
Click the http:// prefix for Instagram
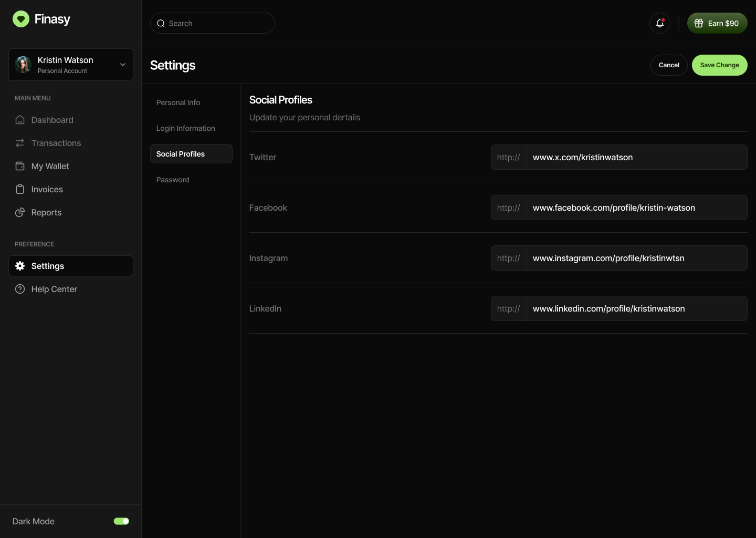click(509, 258)
